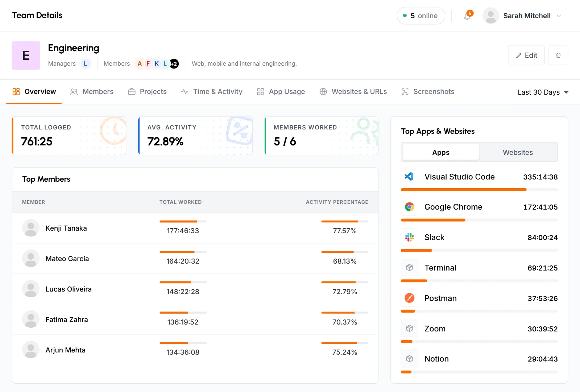Click the manager L avatar
Screen dimensions: 580x392
pyautogui.click(x=86, y=63)
